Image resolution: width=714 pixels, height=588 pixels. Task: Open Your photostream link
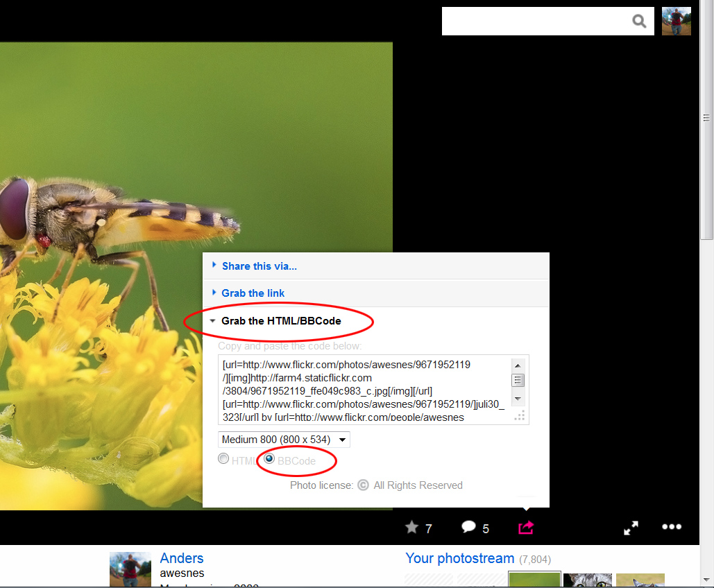[x=460, y=558]
